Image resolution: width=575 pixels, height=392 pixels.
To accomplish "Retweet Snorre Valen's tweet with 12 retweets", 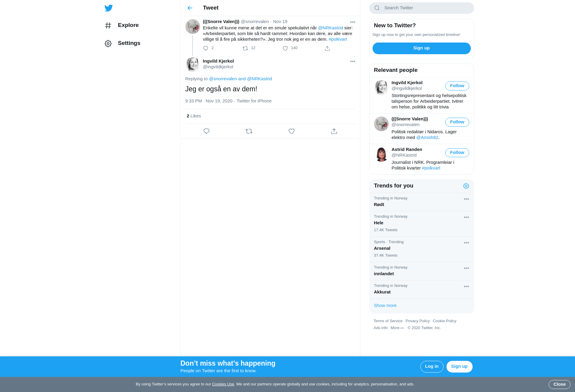I will coord(245,48).
